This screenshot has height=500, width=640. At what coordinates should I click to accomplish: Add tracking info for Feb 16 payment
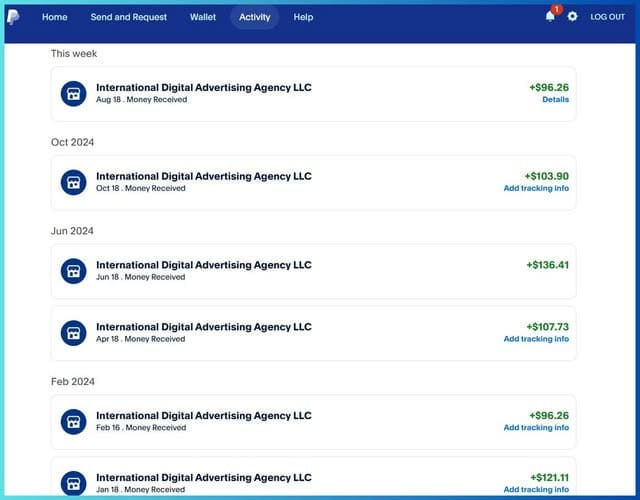click(536, 427)
